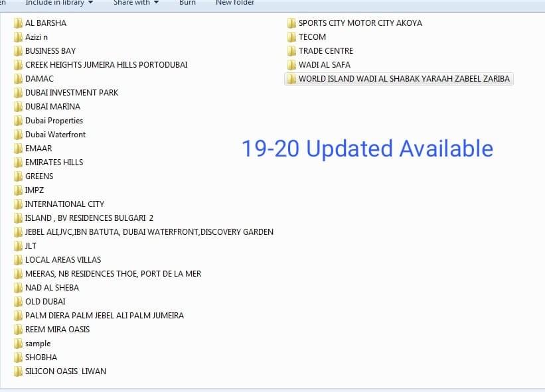Open the Include in library dropdown arrow
The image size is (545, 392).
click(x=91, y=3)
